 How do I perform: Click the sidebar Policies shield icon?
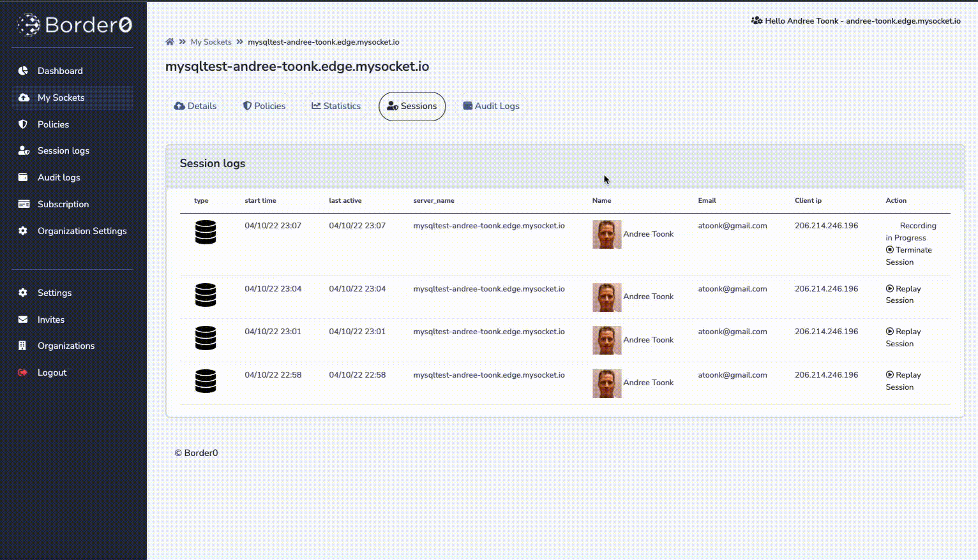(x=23, y=124)
